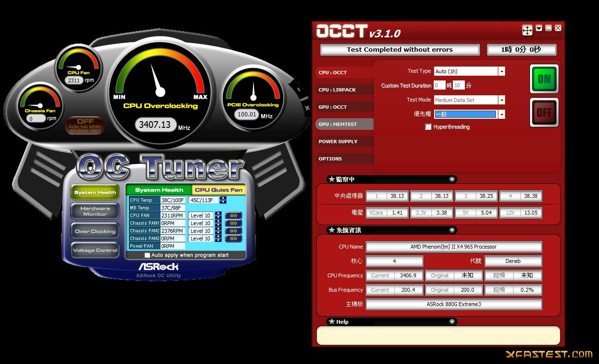599x364 pixels.
Task: Enable Auto apply when program start checkbox
Action: [148, 255]
